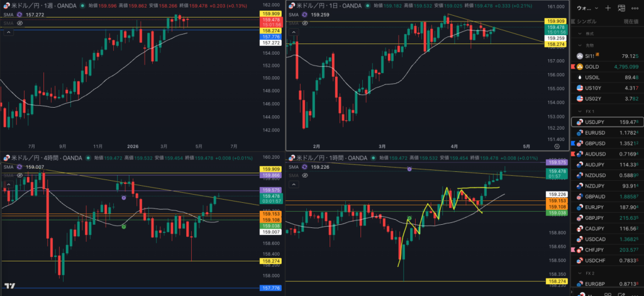Viewport: 644px width, 296px height.
Task: Show the hidden SMA on weekly chart
Action: pos(20,23)
